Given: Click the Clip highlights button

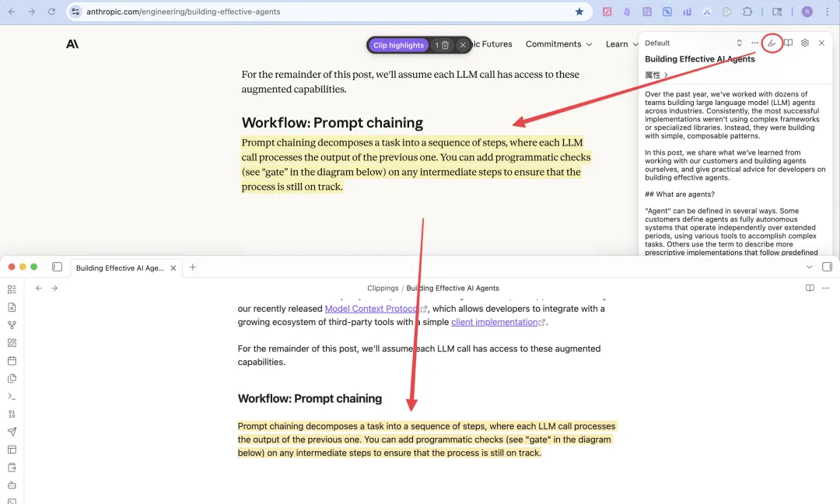Looking at the screenshot, I should pos(398,45).
